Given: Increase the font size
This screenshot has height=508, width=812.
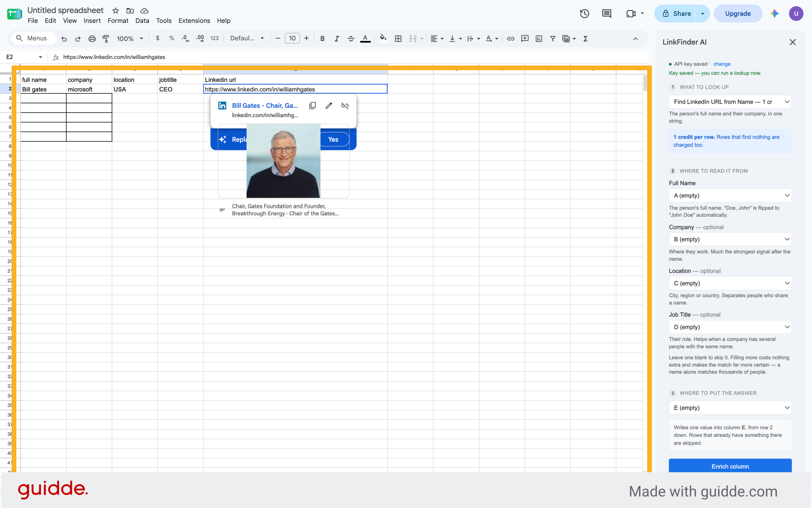Looking at the screenshot, I should pos(306,38).
